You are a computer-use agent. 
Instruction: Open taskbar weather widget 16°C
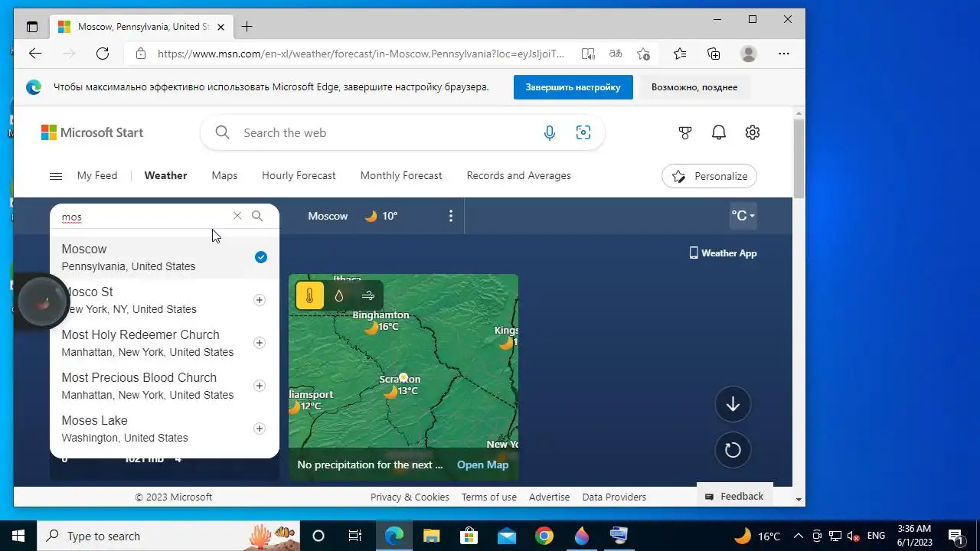coord(757,536)
